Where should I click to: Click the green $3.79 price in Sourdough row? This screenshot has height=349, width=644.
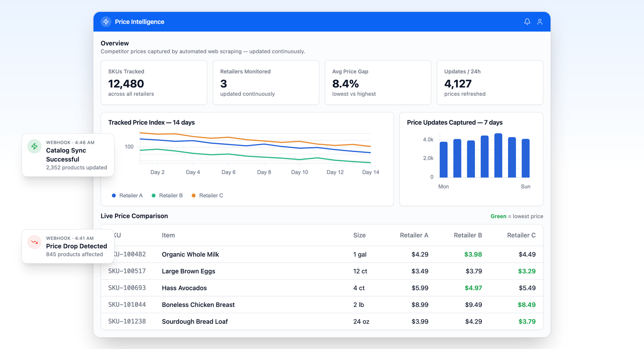527,321
